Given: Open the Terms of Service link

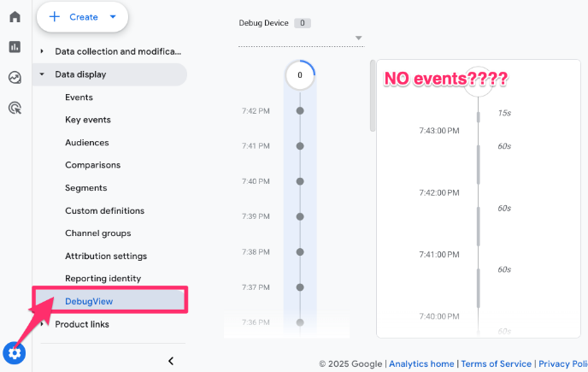Looking at the screenshot, I should click(x=496, y=363).
